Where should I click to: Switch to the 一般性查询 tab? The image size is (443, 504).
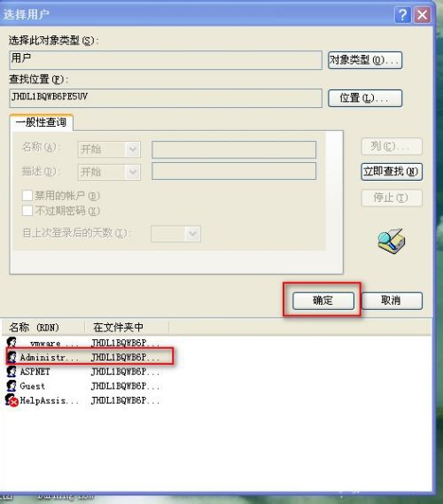click(41, 122)
